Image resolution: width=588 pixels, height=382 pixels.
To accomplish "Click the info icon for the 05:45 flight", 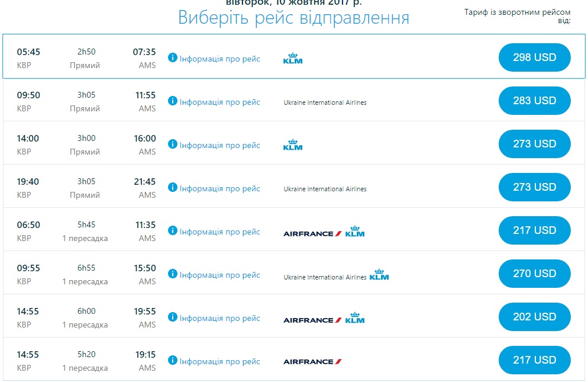I will (173, 58).
